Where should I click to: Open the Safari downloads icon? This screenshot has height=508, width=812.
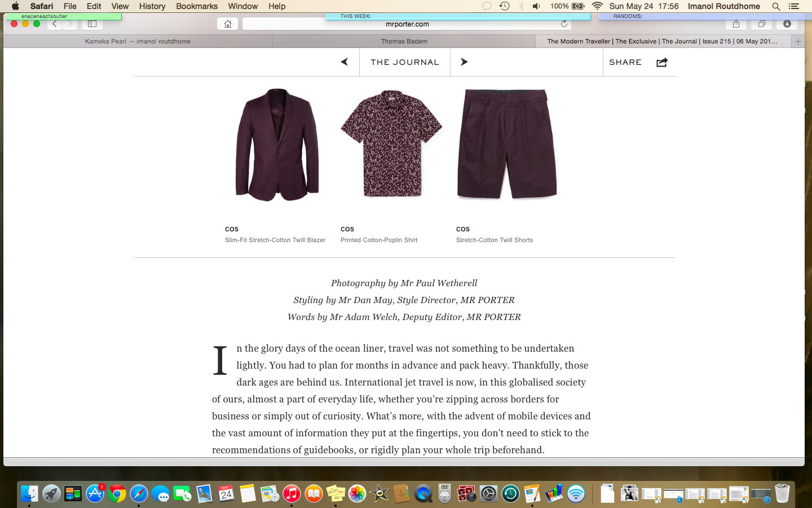(787, 24)
